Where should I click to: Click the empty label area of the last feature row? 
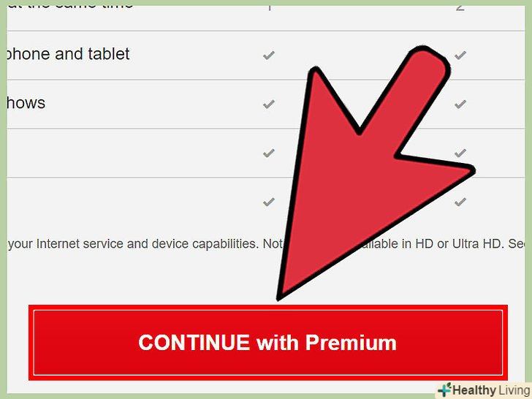[x=129, y=202]
